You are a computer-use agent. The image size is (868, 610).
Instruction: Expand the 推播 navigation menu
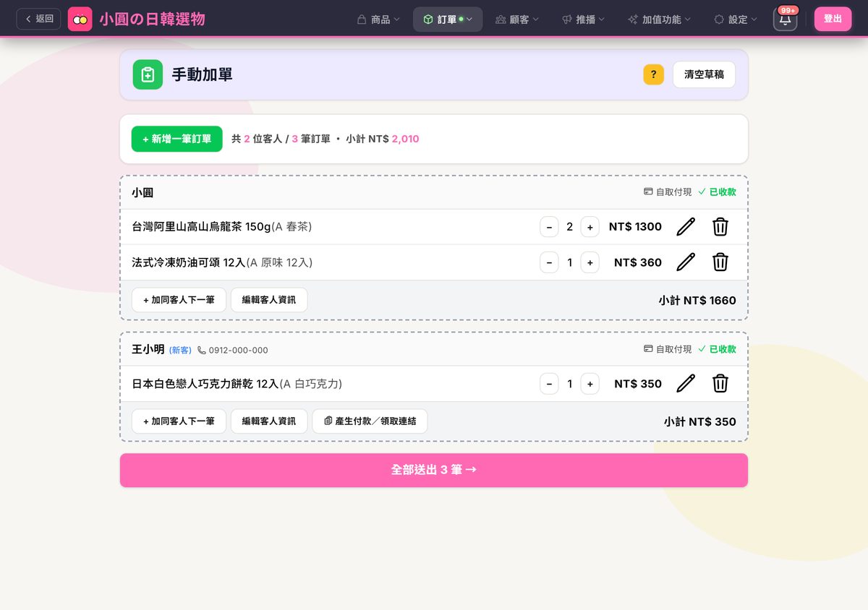click(584, 20)
